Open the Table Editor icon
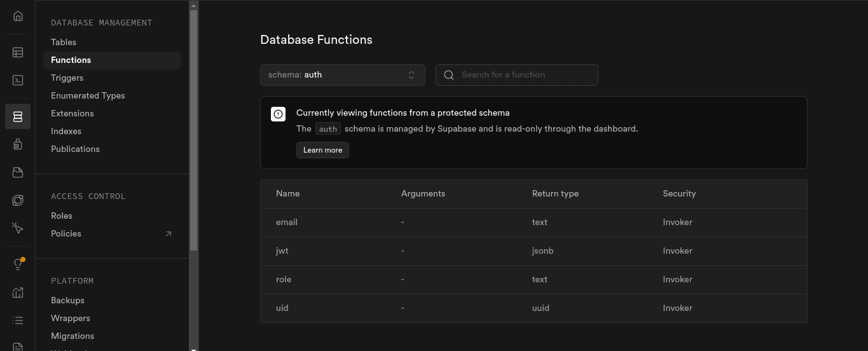This screenshot has height=351, width=868. 18,53
